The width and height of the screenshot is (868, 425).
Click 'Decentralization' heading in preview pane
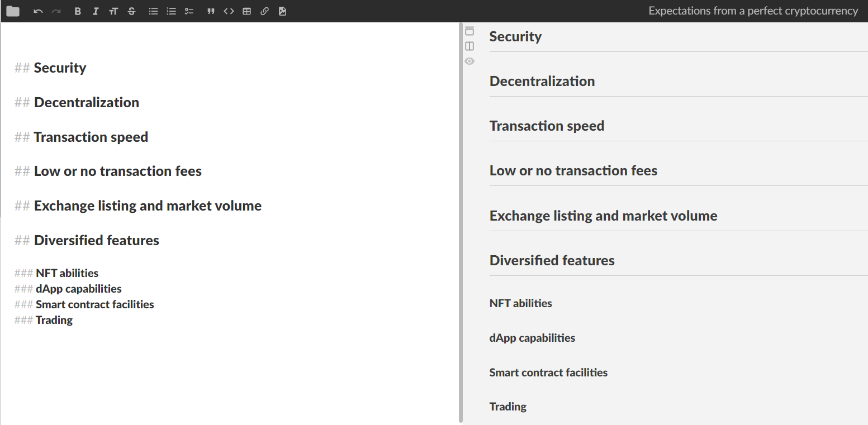pos(542,81)
